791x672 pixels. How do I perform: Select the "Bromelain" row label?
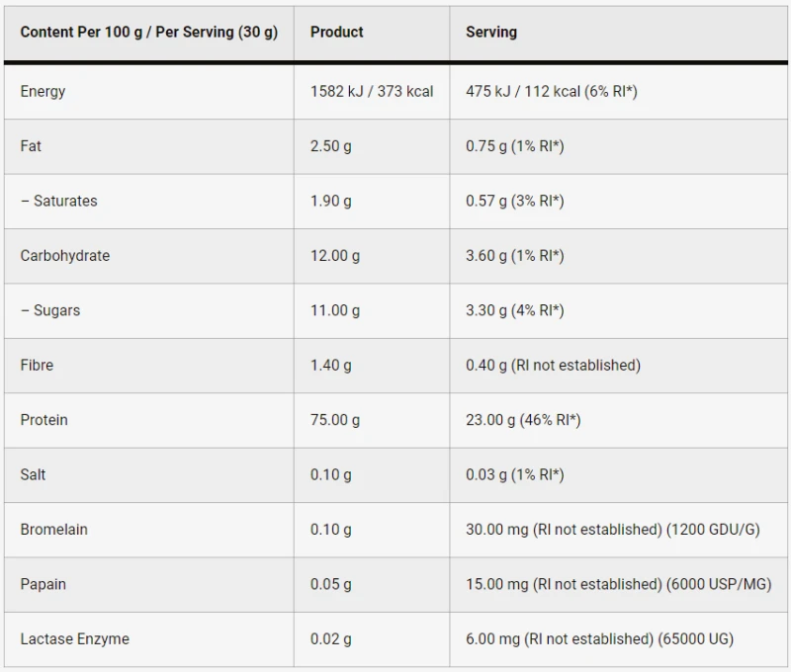click(x=53, y=530)
